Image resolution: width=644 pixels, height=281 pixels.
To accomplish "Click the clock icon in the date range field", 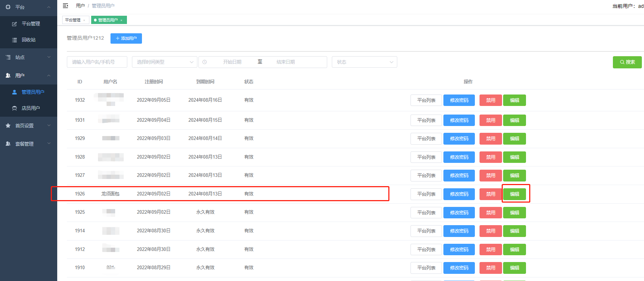I will tap(205, 62).
